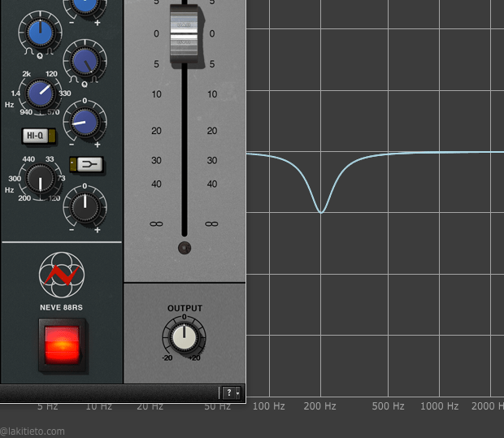The height and width of the screenshot is (438, 504).
Task: Switch off the red power rocker
Action: [63, 345]
